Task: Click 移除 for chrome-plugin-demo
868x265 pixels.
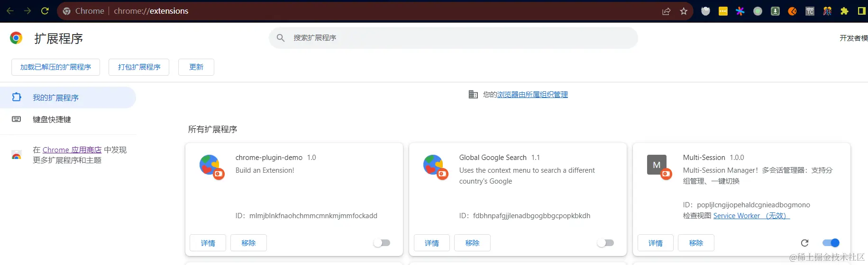Action: coord(248,243)
